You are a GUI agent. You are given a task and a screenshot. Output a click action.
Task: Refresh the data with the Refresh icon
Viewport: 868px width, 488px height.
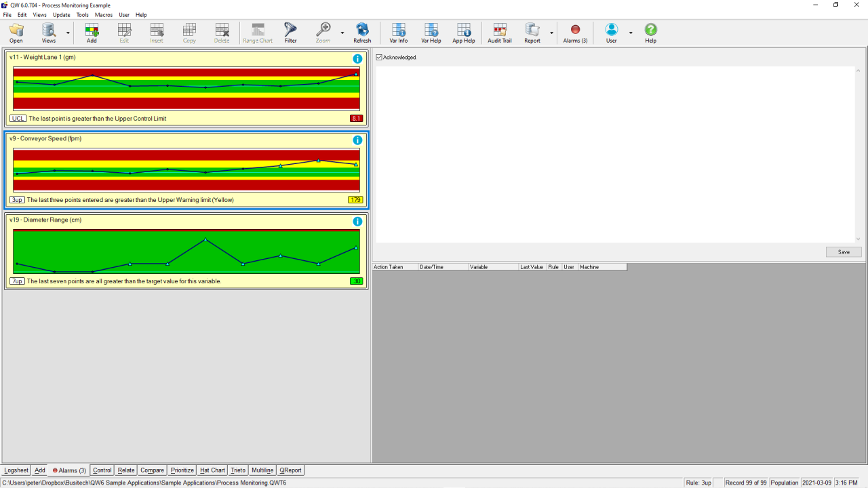point(362,33)
